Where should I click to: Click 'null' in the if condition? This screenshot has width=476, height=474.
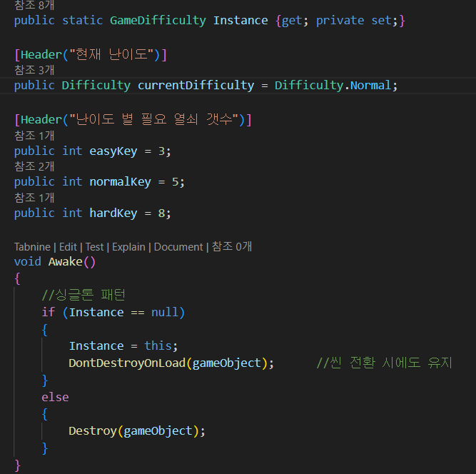(165, 313)
